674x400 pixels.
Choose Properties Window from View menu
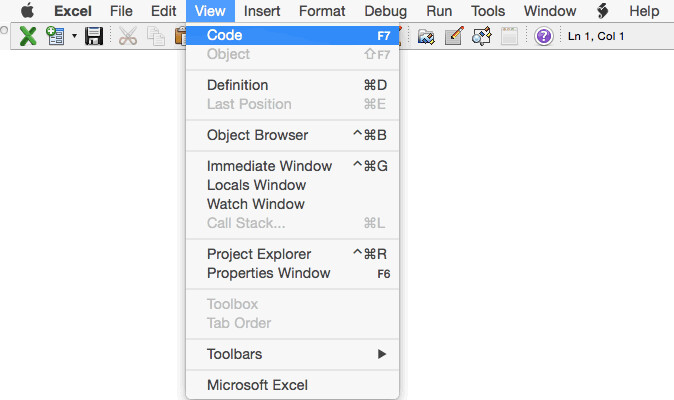[268, 273]
